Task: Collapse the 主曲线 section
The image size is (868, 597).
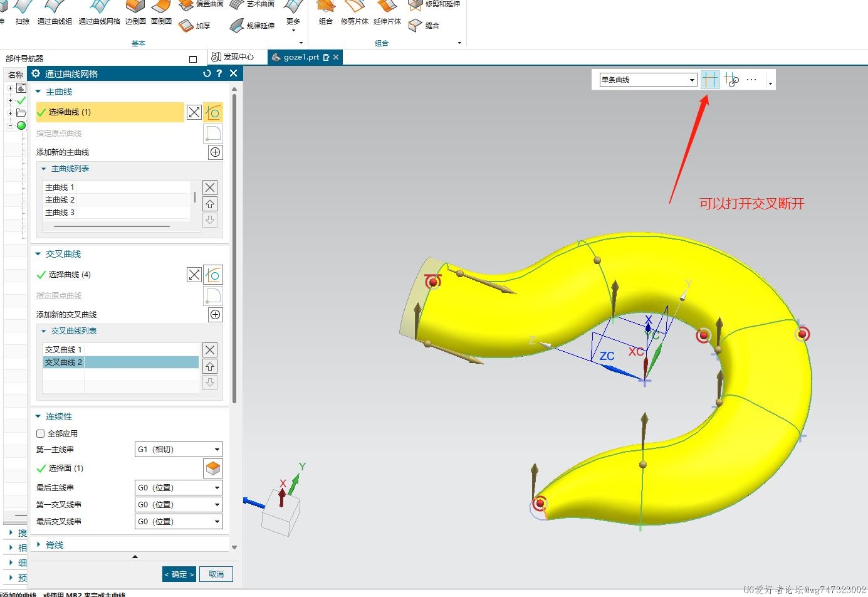Action: [x=38, y=92]
